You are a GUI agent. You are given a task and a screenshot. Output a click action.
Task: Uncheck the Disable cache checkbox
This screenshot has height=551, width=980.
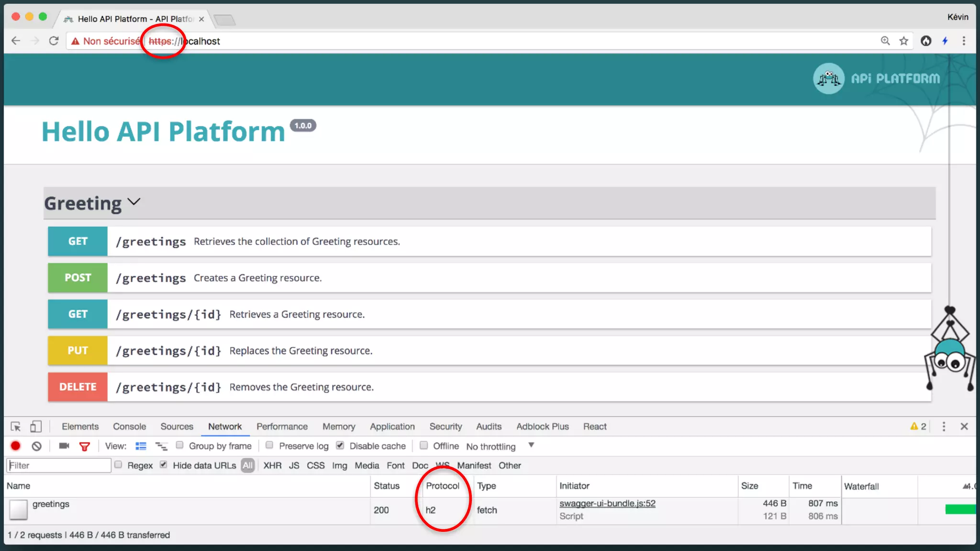(x=340, y=445)
